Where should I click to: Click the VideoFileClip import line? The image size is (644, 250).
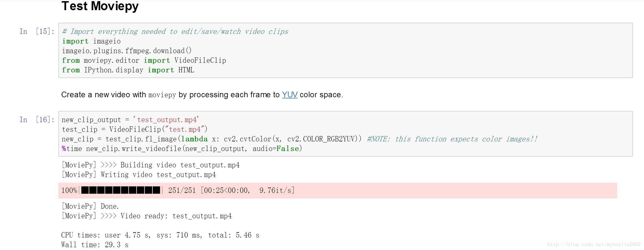144,61
